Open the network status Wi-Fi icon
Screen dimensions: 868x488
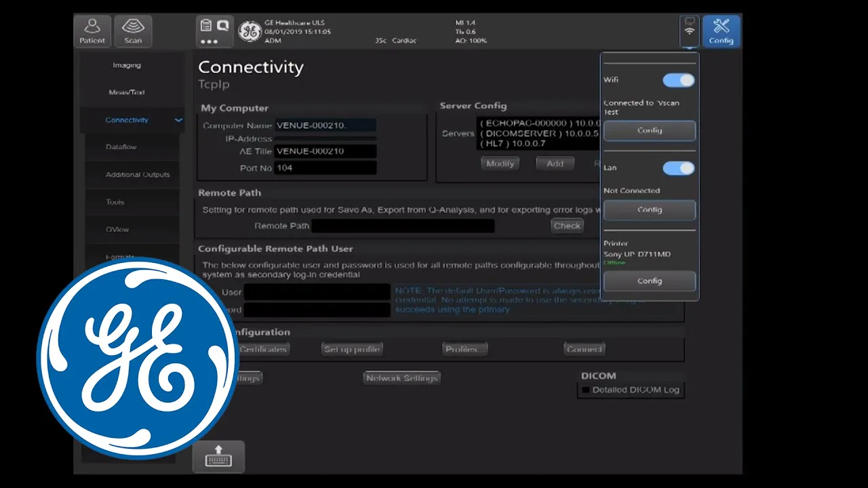coord(690,31)
